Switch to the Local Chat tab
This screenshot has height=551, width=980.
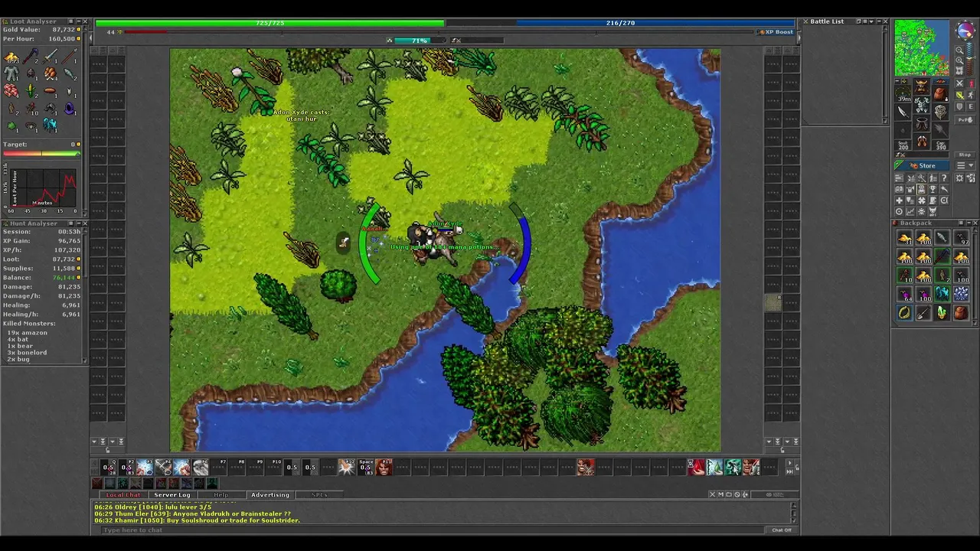[123, 495]
